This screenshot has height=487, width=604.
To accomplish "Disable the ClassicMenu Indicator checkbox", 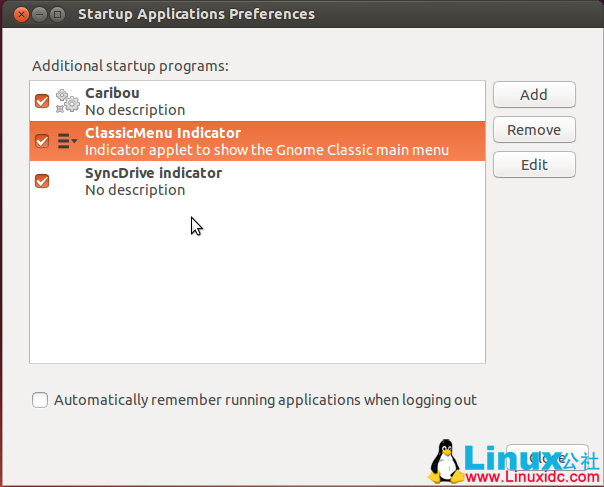I will 42,141.
